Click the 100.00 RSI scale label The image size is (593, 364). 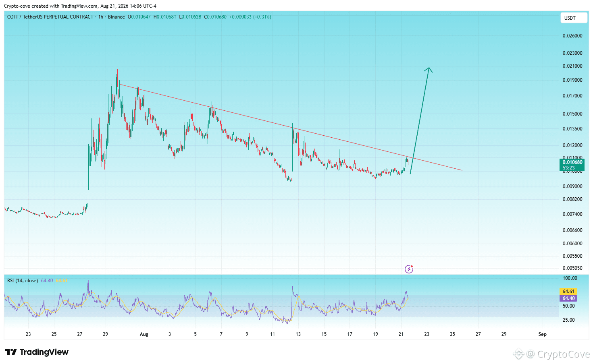pos(570,278)
